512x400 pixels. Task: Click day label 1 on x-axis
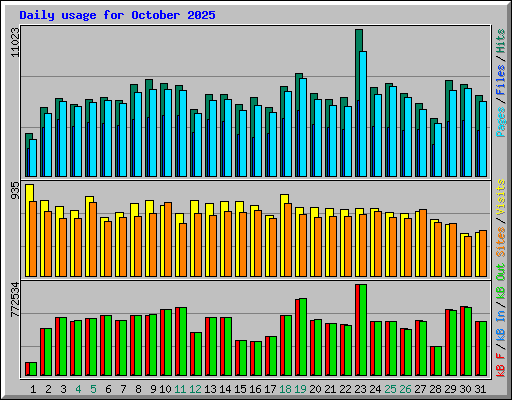click(33, 389)
